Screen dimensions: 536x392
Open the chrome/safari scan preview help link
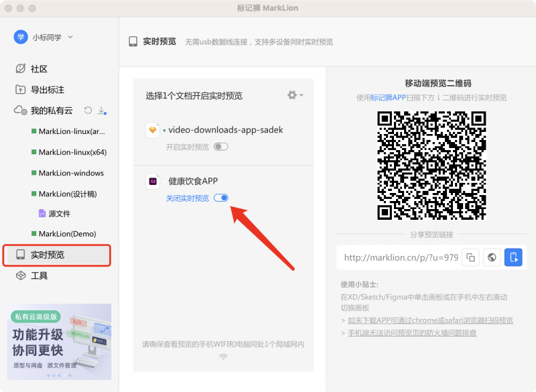click(429, 320)
